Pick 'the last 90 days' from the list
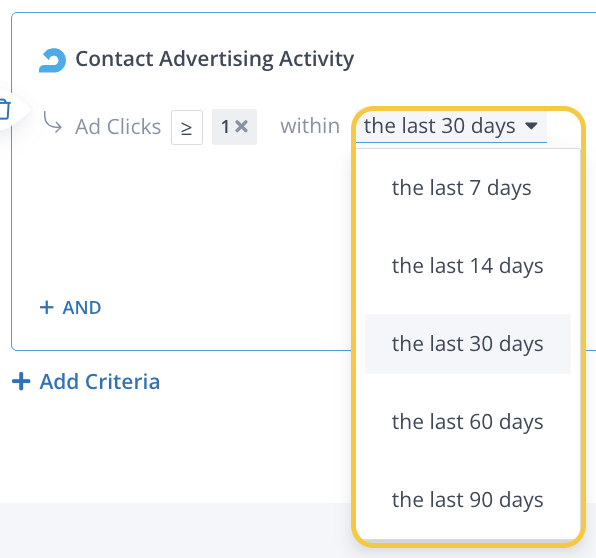This screenshot has height=558, width=596. click(468, 499)
